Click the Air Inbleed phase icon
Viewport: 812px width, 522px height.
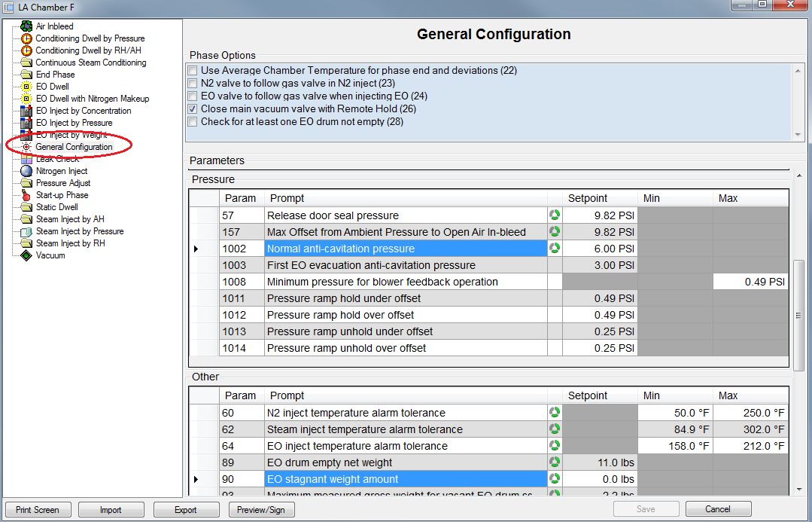coord(26,26)
